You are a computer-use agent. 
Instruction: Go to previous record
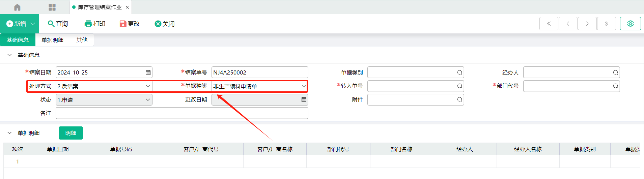point(568,24)
